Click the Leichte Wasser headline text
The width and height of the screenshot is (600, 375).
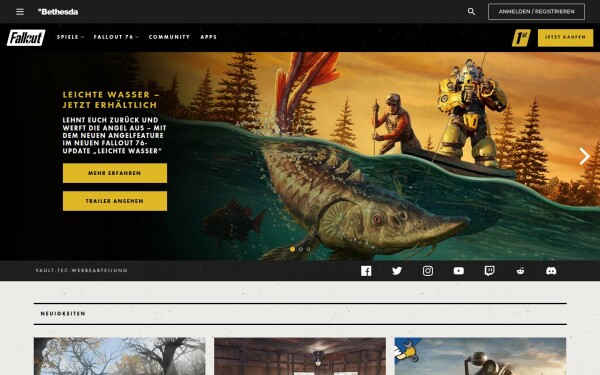[111, 99]
